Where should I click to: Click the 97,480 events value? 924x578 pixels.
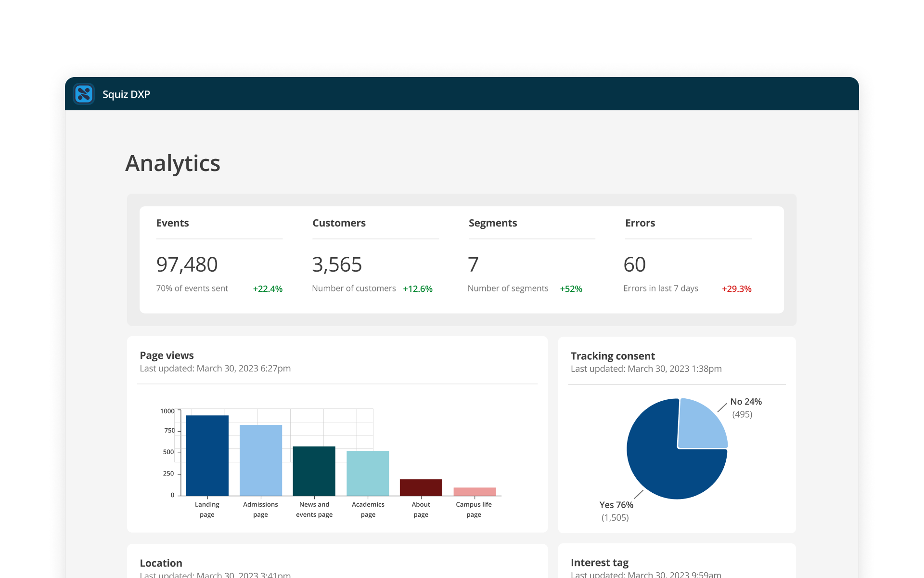click(187, 264)
